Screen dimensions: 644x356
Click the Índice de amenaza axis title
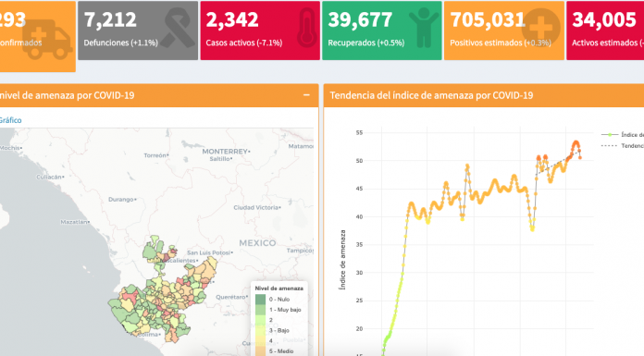click(342, 260)
